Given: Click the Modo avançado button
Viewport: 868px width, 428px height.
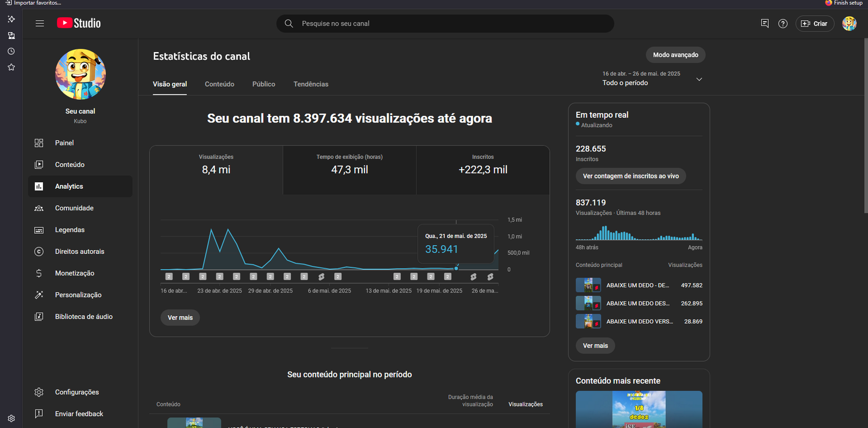Looking at the screenshot, I should (x=675, y=55).
